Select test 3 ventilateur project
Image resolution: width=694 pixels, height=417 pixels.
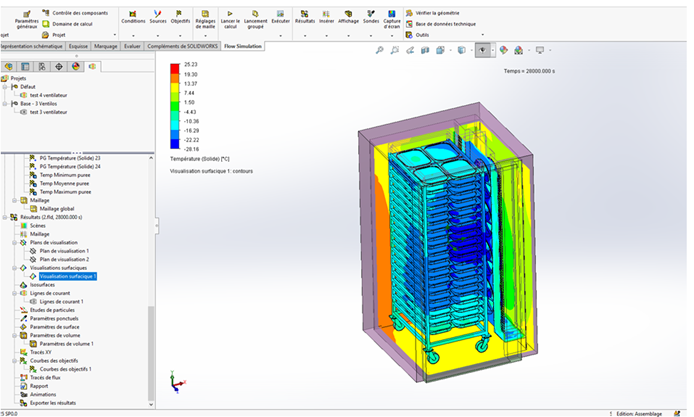tap(48, 112)
